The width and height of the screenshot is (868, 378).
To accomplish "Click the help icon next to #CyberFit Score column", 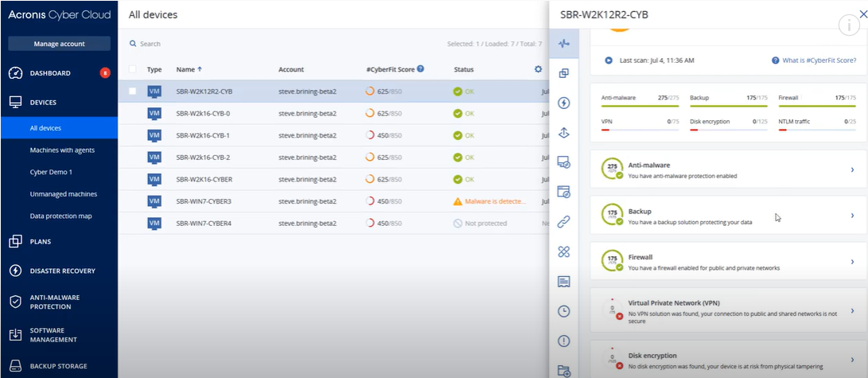I will pos(421,69).
